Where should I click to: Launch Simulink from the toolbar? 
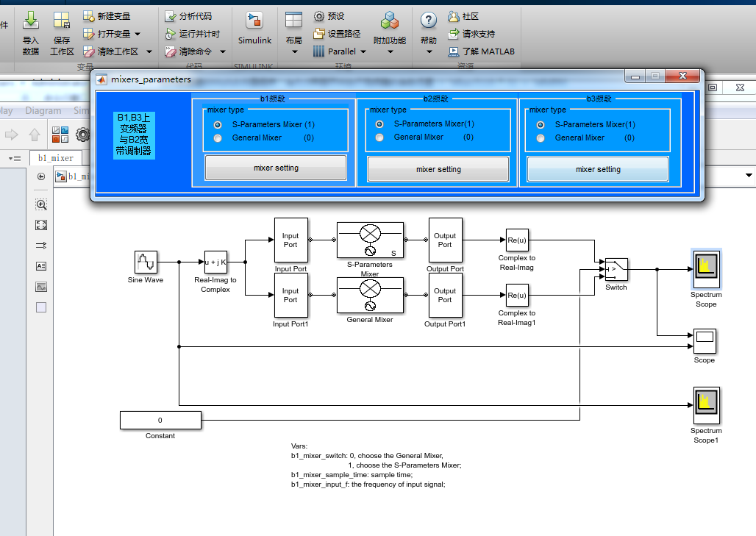[254, 28]
